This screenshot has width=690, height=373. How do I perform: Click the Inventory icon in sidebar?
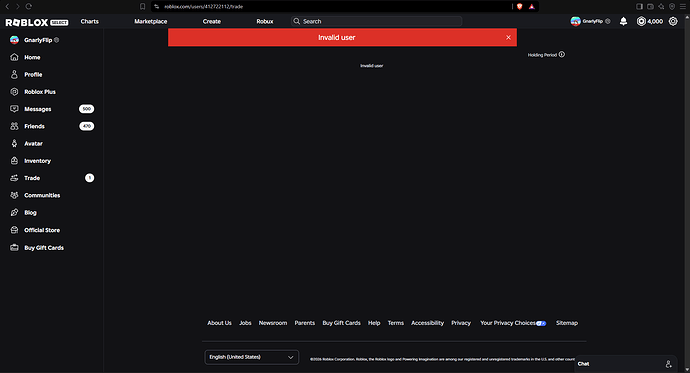(15, 161)
